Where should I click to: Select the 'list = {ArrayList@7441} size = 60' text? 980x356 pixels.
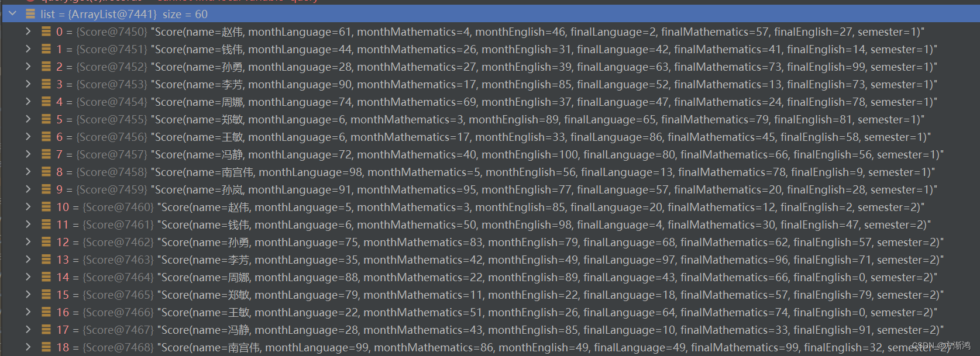click(x=124, y=14)
